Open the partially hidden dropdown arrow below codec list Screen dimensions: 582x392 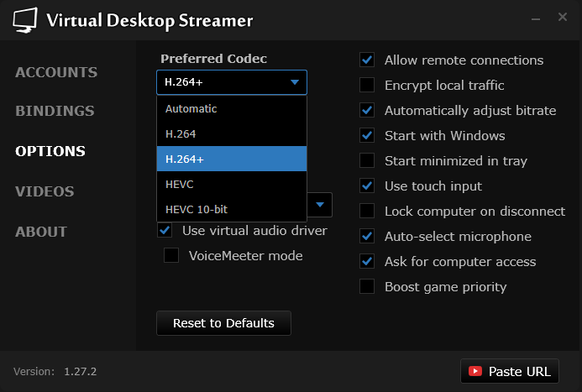(x=320, y=205)
